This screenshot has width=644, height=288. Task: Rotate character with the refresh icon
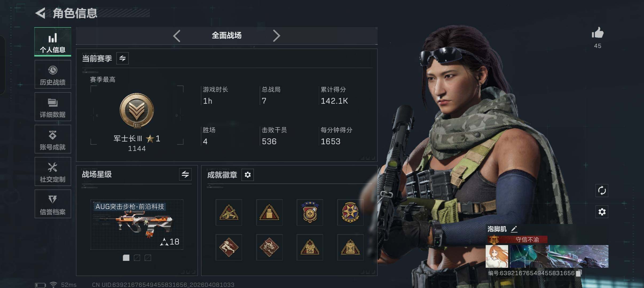pos(602,191)
